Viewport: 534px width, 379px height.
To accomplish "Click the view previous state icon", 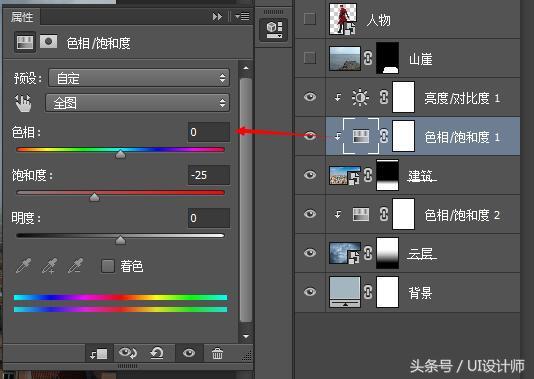I will tap(128, 353).
